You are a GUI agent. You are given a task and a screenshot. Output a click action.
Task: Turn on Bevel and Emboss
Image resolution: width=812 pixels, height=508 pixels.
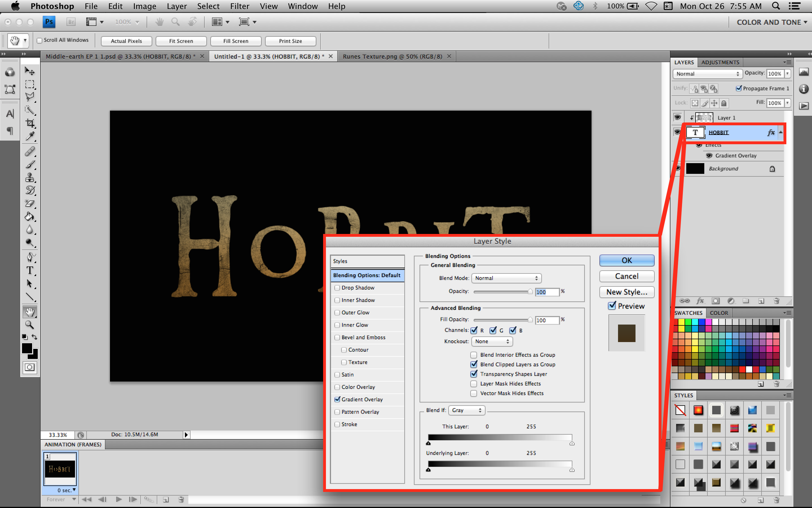click(337, 337)
